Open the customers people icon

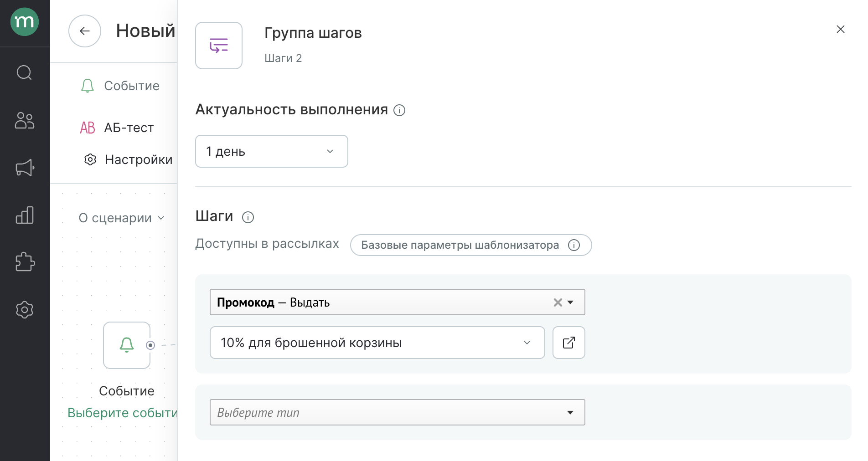pyautogui.click(x=25, y=121)
